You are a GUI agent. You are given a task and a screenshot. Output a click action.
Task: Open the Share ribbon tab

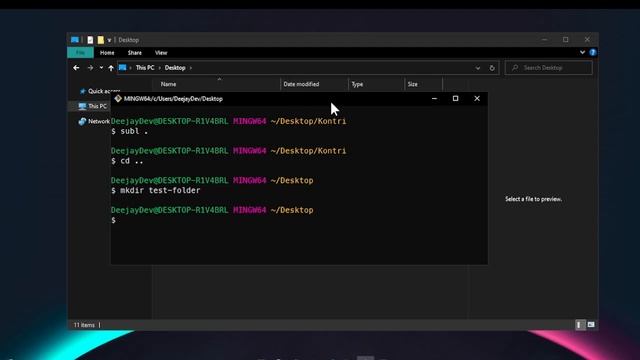pyautogui.click(x=135, y=53)
